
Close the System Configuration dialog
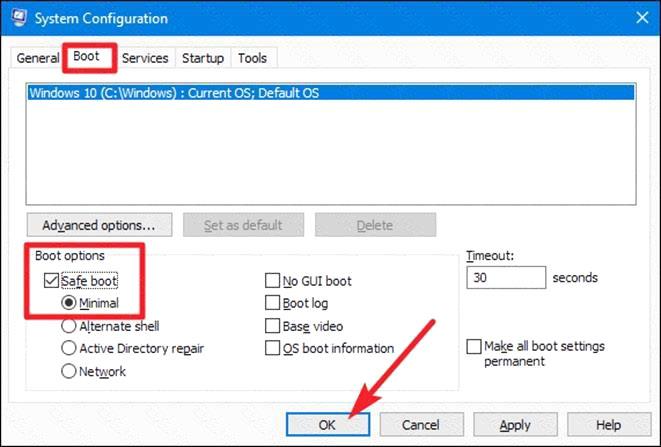[x=642, y=18]
